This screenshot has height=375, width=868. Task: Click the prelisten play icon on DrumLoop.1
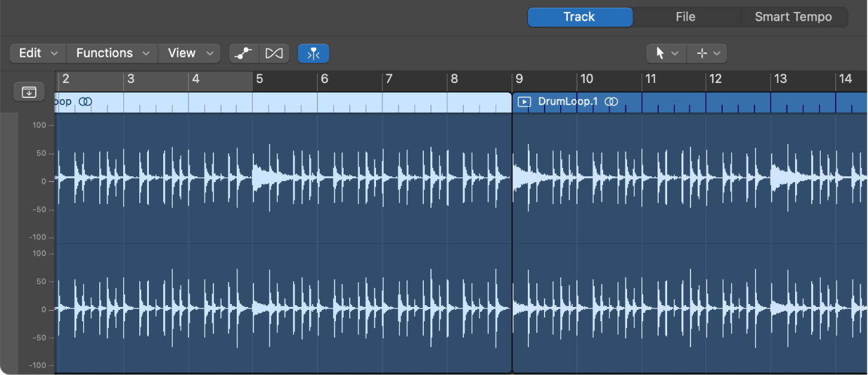(524, 102)
